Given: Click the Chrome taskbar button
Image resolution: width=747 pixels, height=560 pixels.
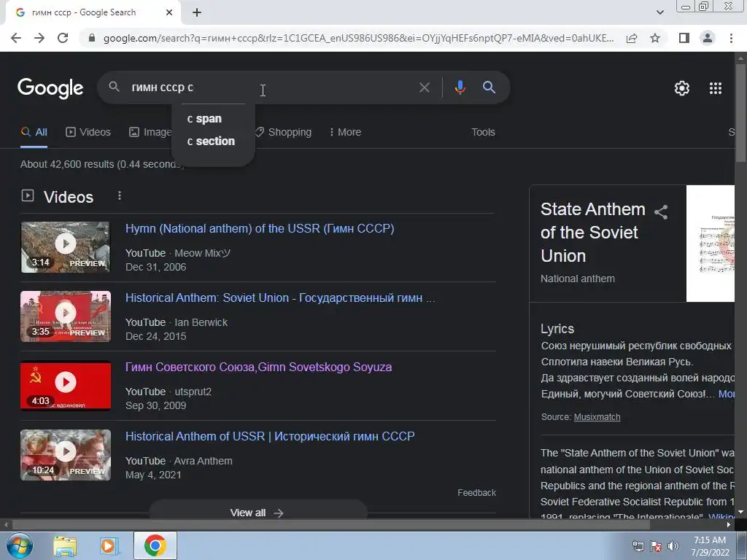Looking at the screenshot, I should click(x=155, y=545).
